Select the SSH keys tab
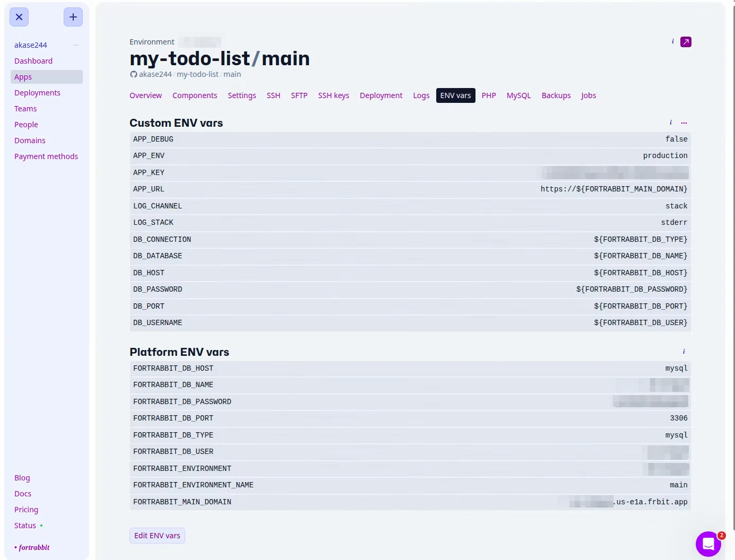Viewport: 735px width, 560px height. (x=334, y=95)
